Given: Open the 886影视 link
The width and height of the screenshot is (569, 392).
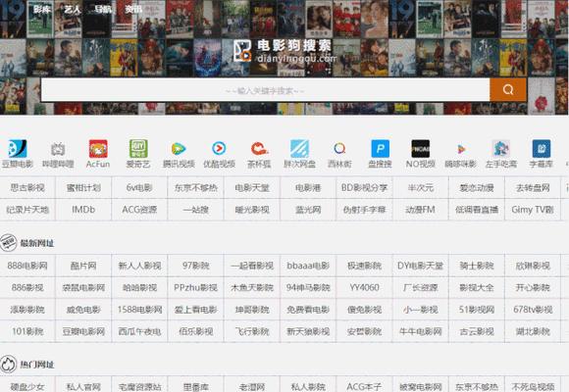Looking at the screenshot, I should click(x=27, y=287).
